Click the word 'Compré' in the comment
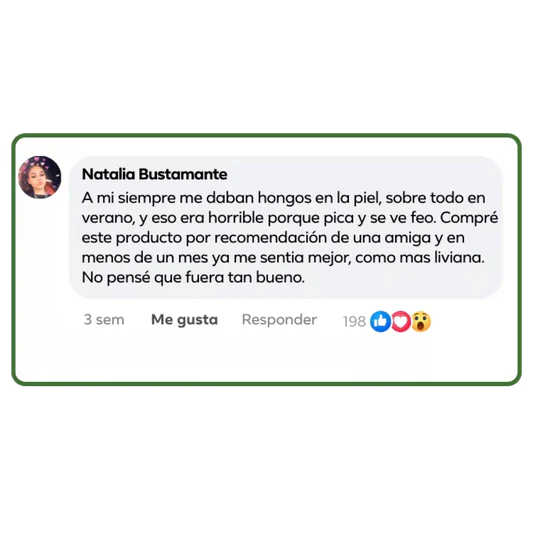The height and width of the screenshot is (533, 533). click(x=469, y=218)
